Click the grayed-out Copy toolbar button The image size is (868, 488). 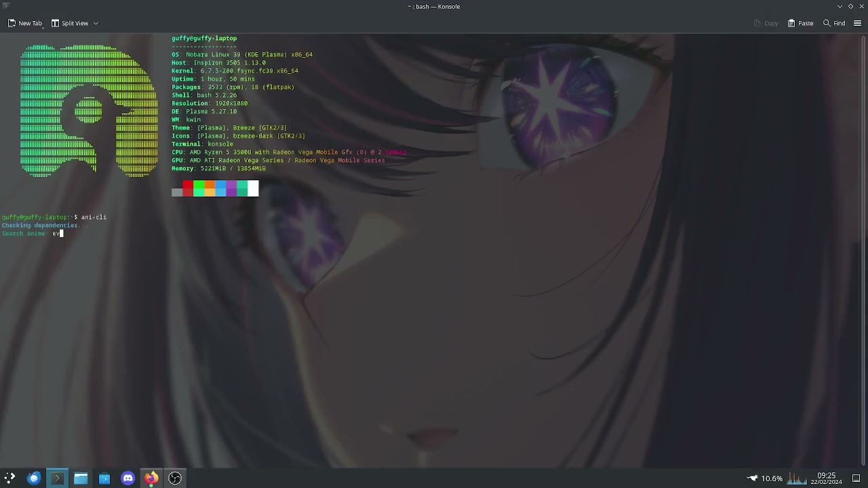[766, 23]
